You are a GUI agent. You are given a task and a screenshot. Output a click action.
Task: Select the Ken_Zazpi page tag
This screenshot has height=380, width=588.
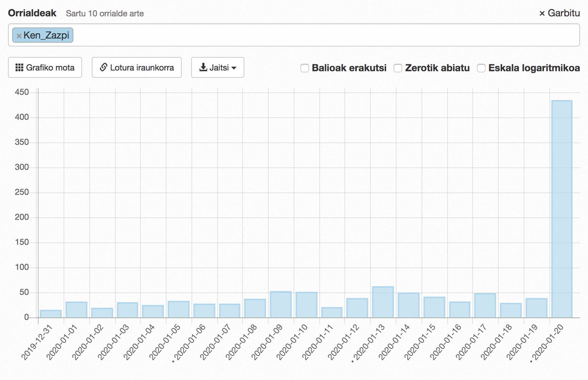43,35
